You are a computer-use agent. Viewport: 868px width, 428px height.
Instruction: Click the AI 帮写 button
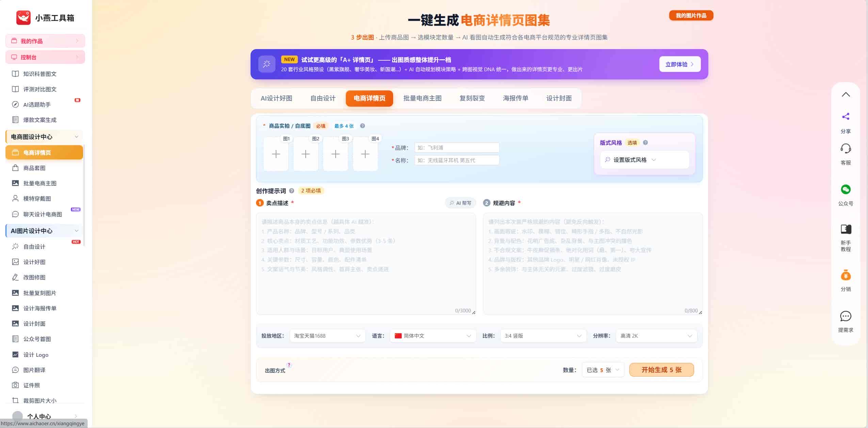point(460,203)
